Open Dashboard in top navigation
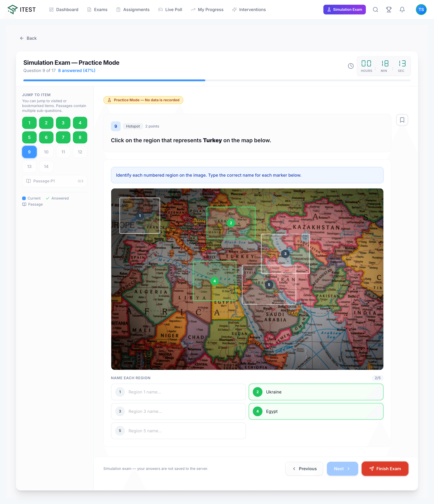Viewport: 434px width, 504px height. (x=64, y=10)
